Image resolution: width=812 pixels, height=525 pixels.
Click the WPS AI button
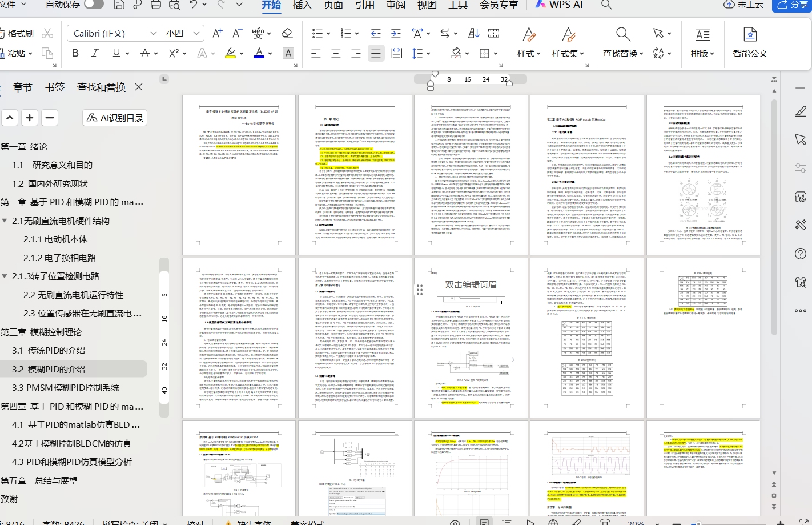click(558, 5)
